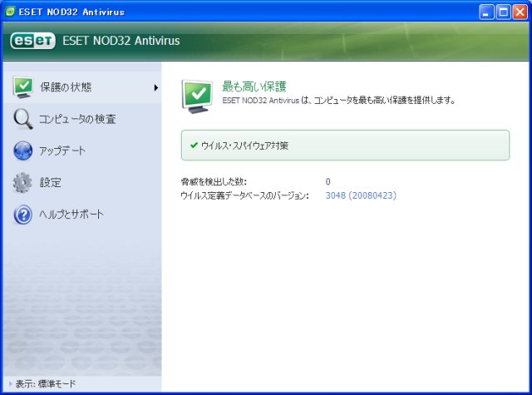Click the gear 設定 icon
Viewport: 532px width, 395px height.
(x=22, y=183)
